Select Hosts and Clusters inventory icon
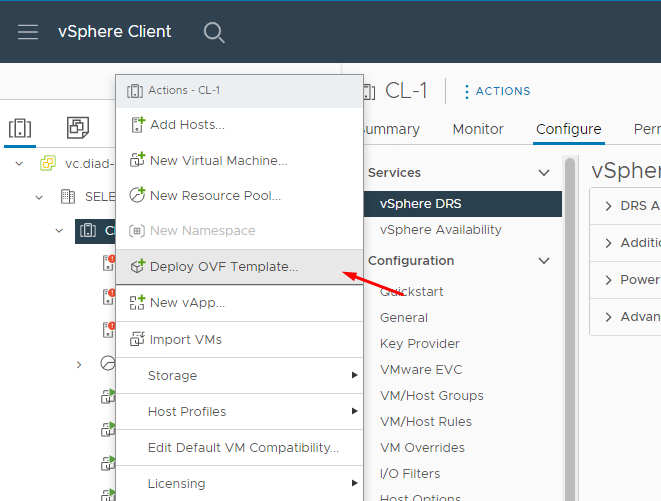661x501 pixels. (x=19, y=128)
